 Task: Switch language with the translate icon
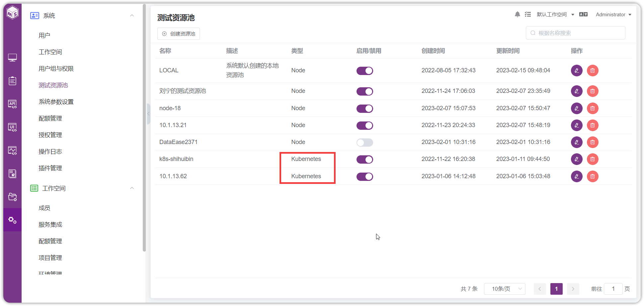click(583, 14)
